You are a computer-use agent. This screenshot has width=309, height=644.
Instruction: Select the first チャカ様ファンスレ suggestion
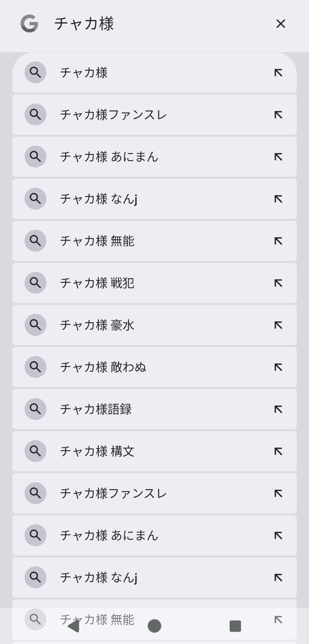(113, 115)
